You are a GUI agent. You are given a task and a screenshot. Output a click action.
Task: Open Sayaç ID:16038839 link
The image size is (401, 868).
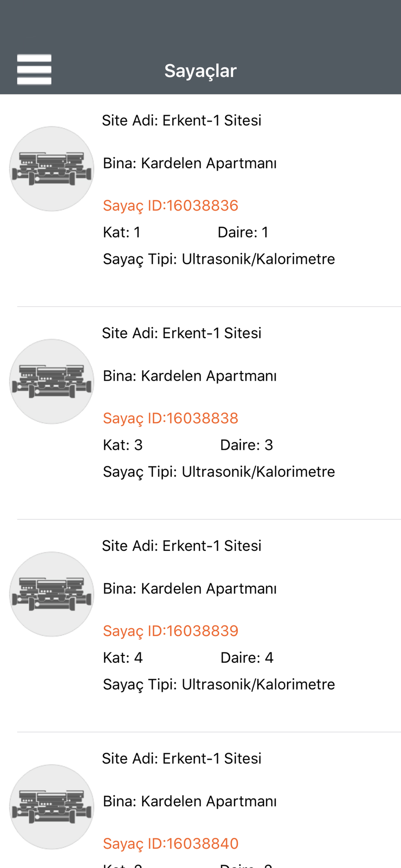tap(171, 631)
